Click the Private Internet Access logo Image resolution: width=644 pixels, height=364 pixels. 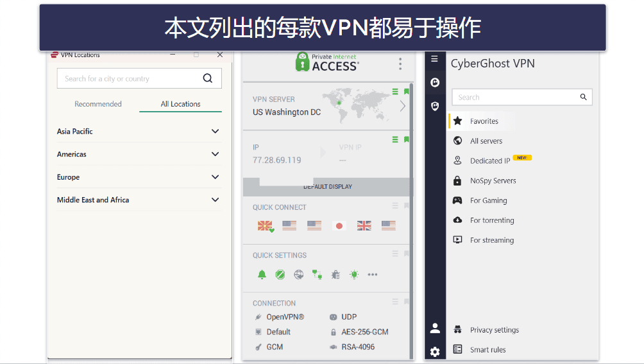[327, 62]
